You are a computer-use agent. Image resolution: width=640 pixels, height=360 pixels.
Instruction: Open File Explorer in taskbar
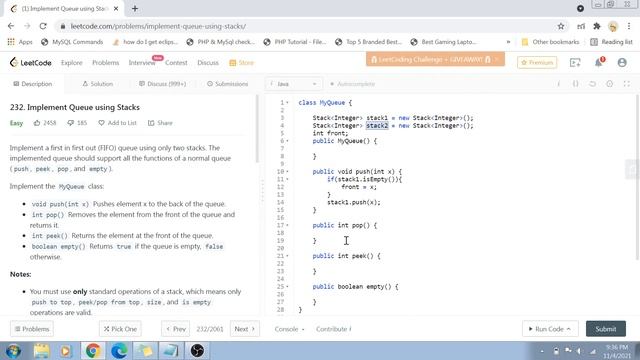pyautogui.click(x=41, y=351)
